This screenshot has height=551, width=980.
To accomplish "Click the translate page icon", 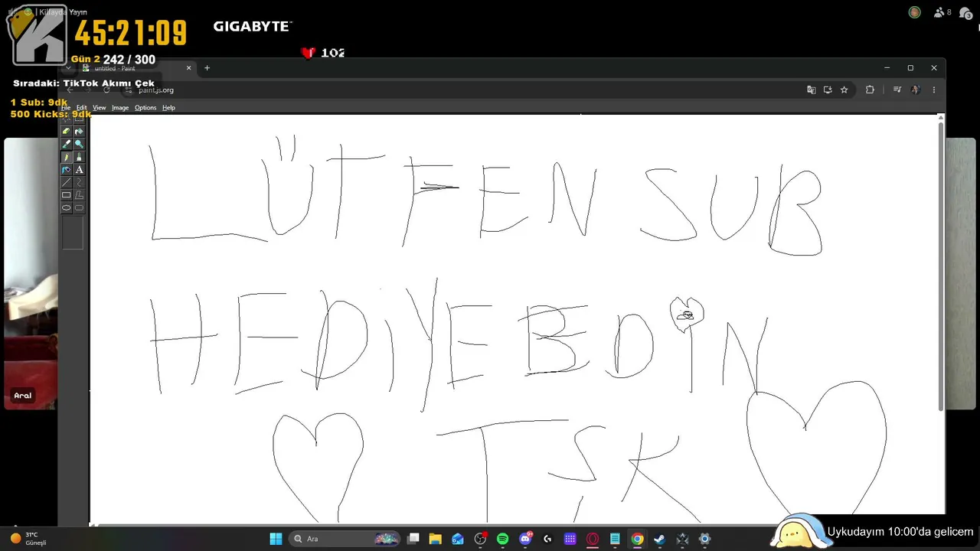I will point(812,90).
